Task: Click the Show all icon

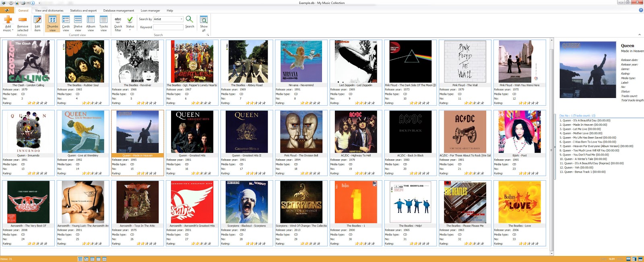Action: click(204, 20)
